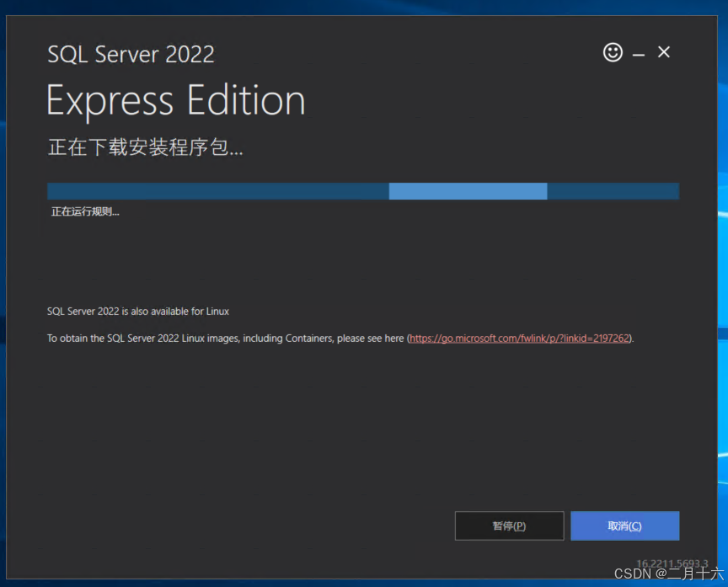
Task: Open the go.microsoft.com Linux images link
Action: [x=519, y=339]
